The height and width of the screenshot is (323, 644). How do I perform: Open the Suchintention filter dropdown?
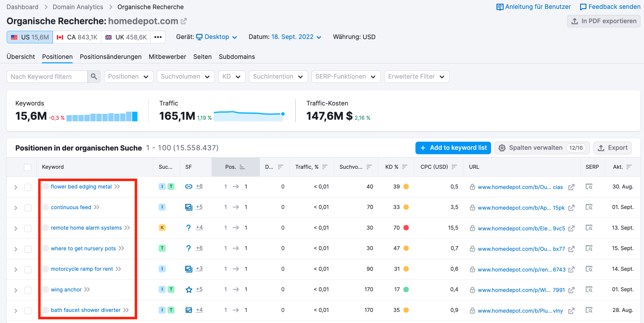pyautogui.click(x=278, y=77)
